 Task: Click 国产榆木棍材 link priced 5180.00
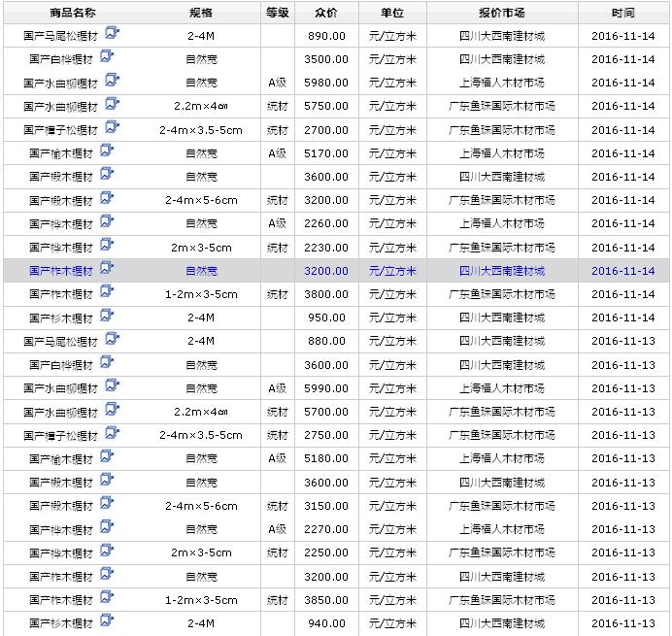pos(60,459)
